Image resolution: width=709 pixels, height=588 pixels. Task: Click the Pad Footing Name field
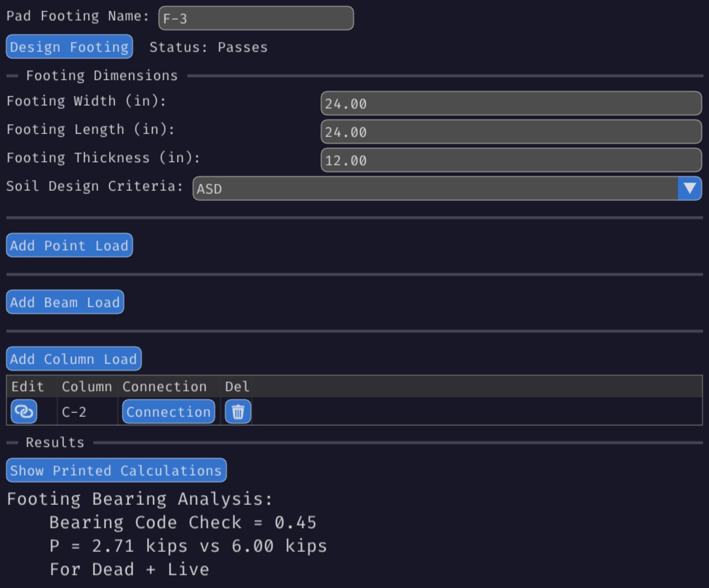(255, 18)
